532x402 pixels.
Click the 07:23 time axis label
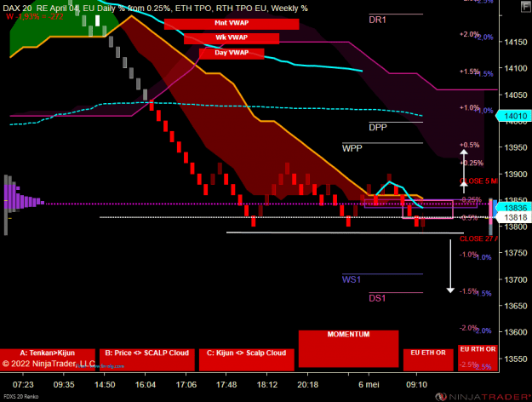(x=23, y=385)
